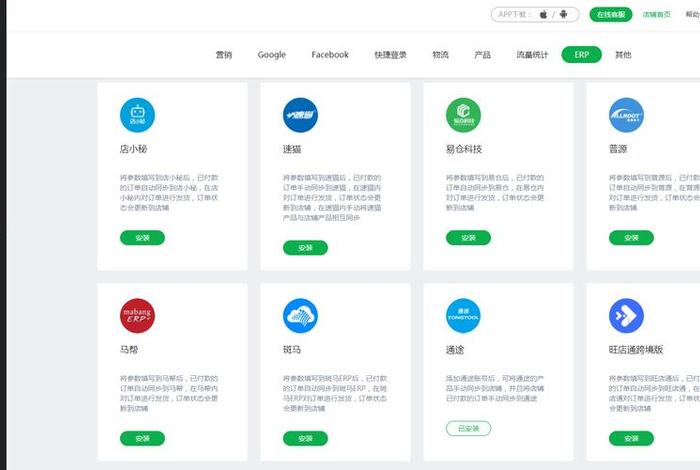Install the 速猫 plugin
Image resolution: width=700 pixels, height=470 pixels.
[305, 248]
